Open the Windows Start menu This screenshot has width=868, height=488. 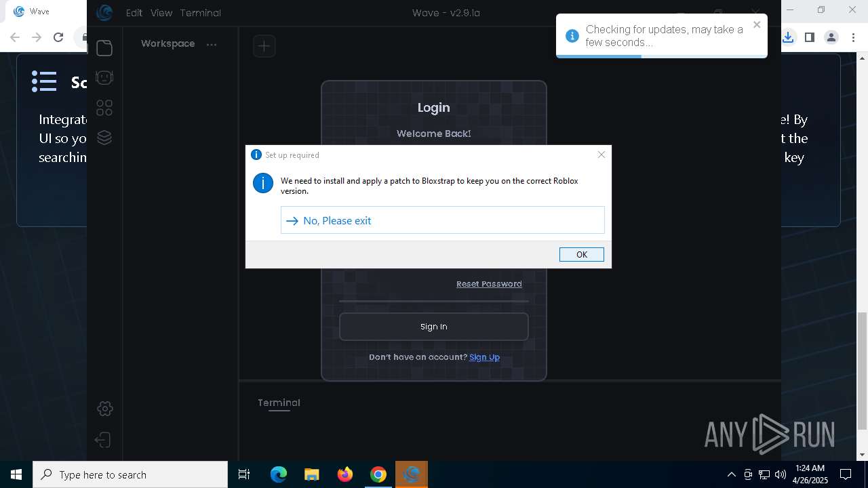click(x=16, y=474)
